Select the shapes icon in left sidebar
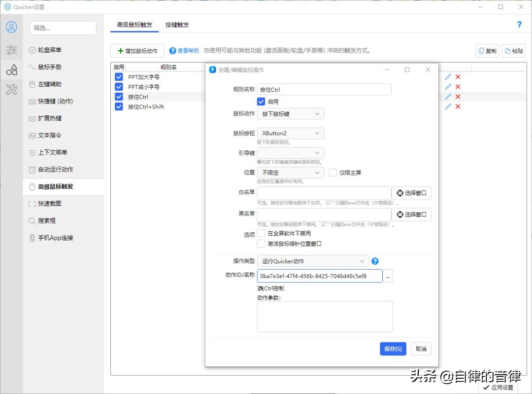Image resolution: width=532 pixels, height=394 pixels. [11, 70]
